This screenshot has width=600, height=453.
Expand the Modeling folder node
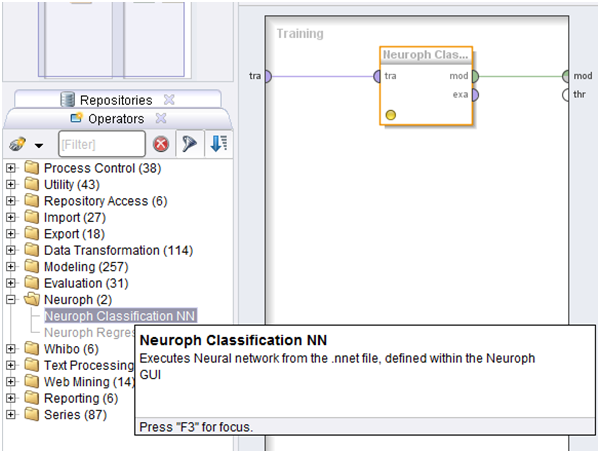pos(12,267)
